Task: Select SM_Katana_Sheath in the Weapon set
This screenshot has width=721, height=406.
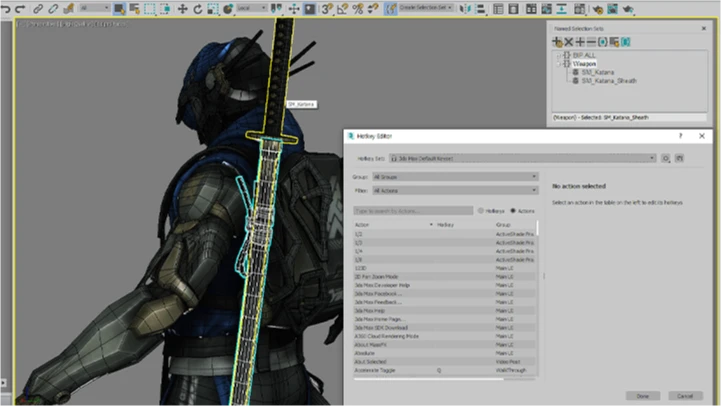Action: pos(609,81)
